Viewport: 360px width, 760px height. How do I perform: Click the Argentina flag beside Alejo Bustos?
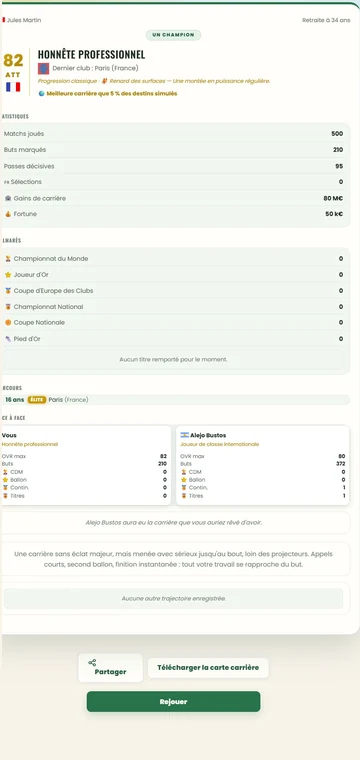pyautogui.click(x=185, y=435)
